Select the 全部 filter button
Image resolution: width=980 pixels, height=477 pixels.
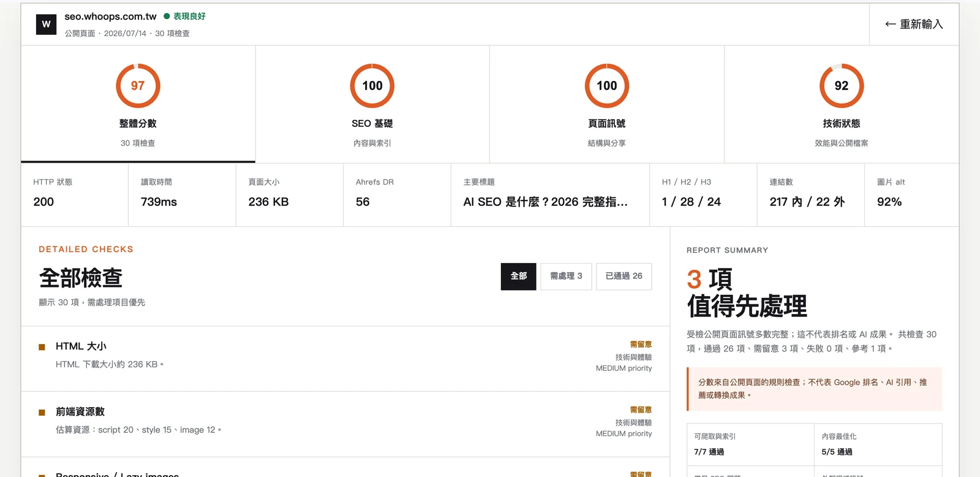[518, 277]
